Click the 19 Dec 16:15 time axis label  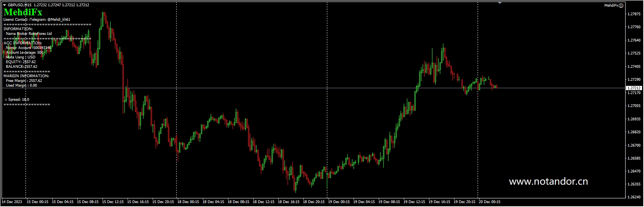tap(440, 202)
